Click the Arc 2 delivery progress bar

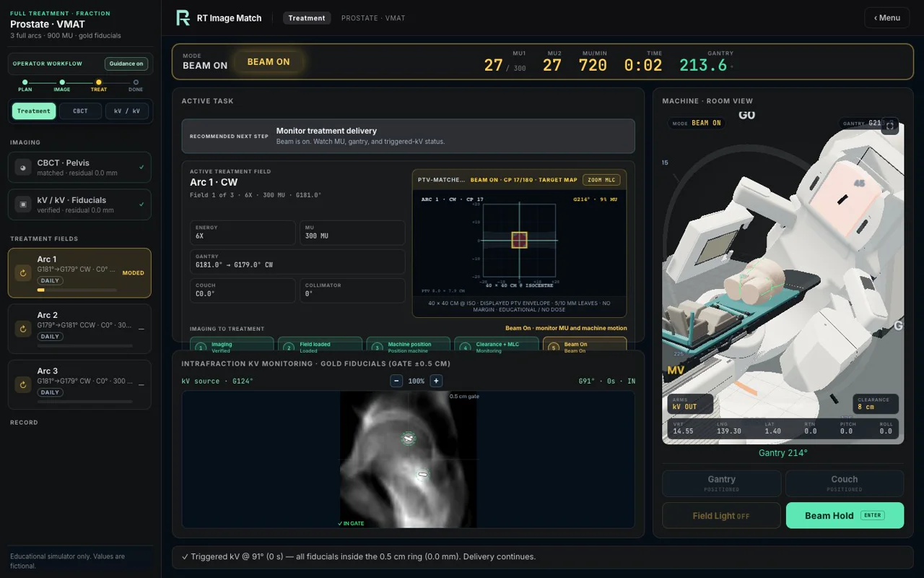85,346
